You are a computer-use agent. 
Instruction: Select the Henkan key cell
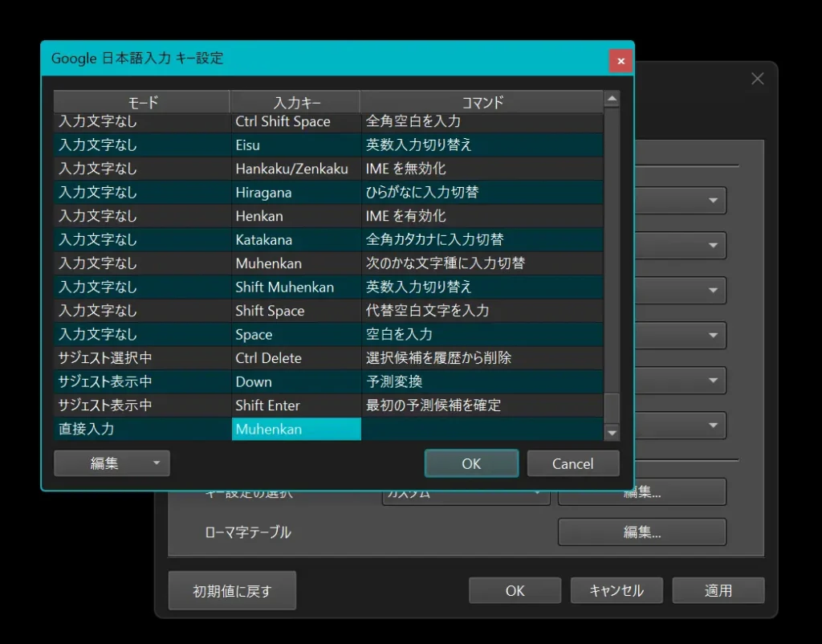(296, 215)
